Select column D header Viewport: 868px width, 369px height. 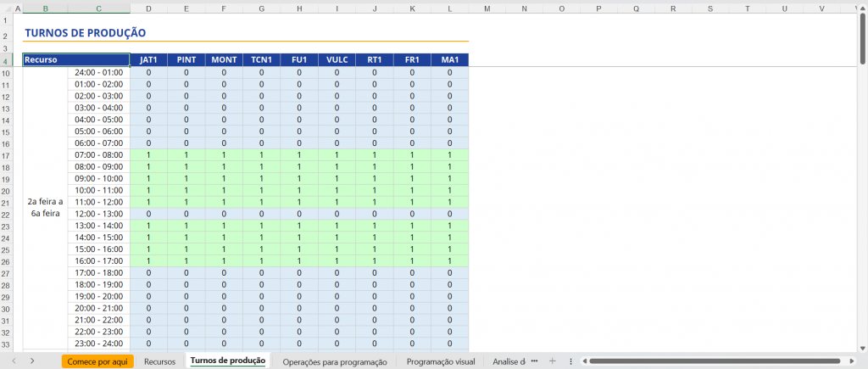click(x=149, y=8)
